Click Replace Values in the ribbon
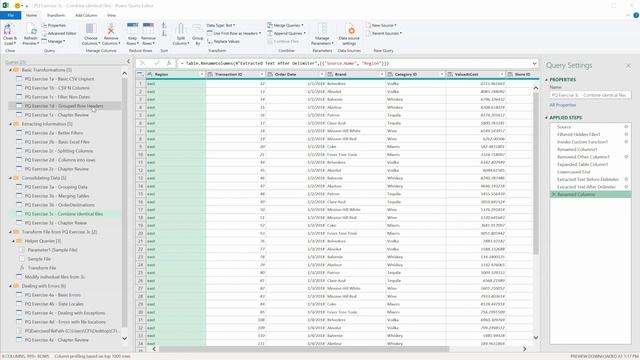 [223, 42]
